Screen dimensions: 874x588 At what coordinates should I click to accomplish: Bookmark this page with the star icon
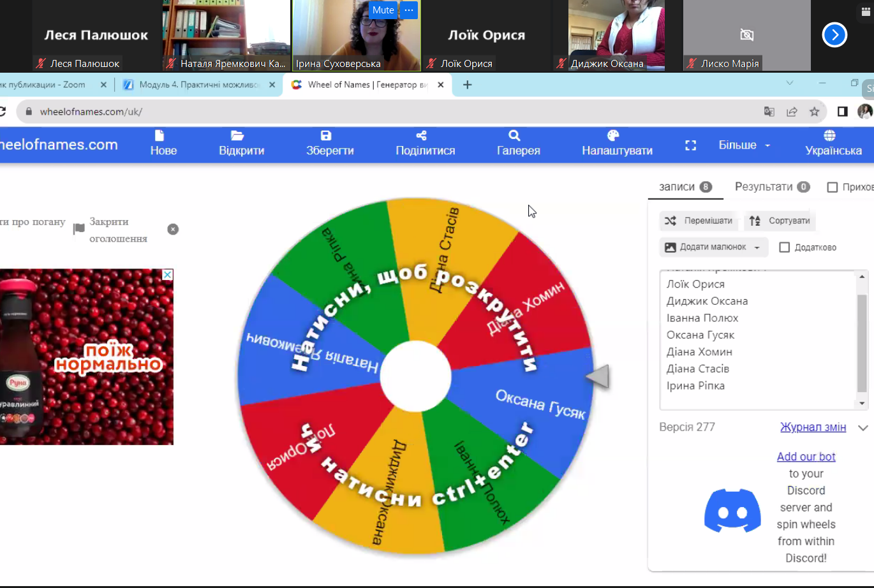click(x=814, y=112)
